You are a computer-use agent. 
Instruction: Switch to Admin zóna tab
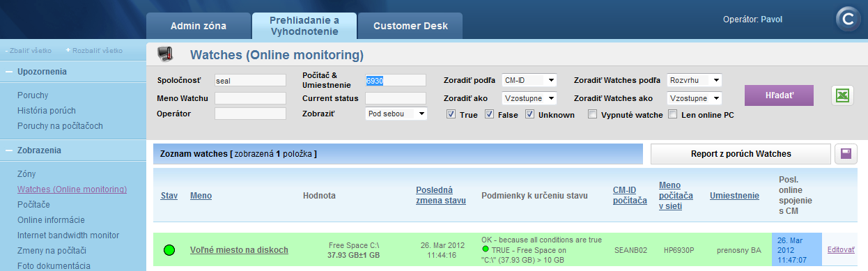point(199,26)
